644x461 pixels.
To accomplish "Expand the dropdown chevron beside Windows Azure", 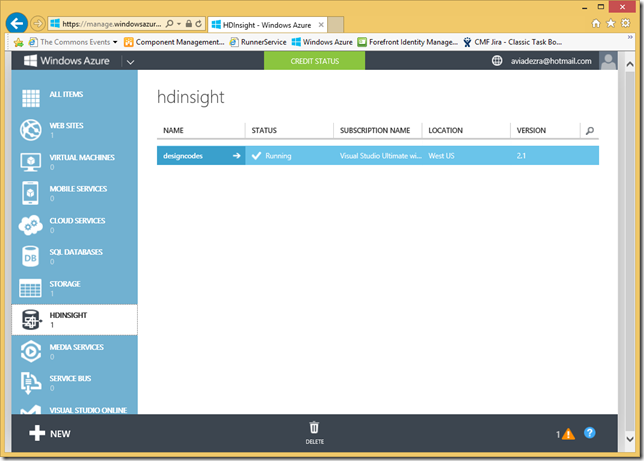I will click(131, 62).
